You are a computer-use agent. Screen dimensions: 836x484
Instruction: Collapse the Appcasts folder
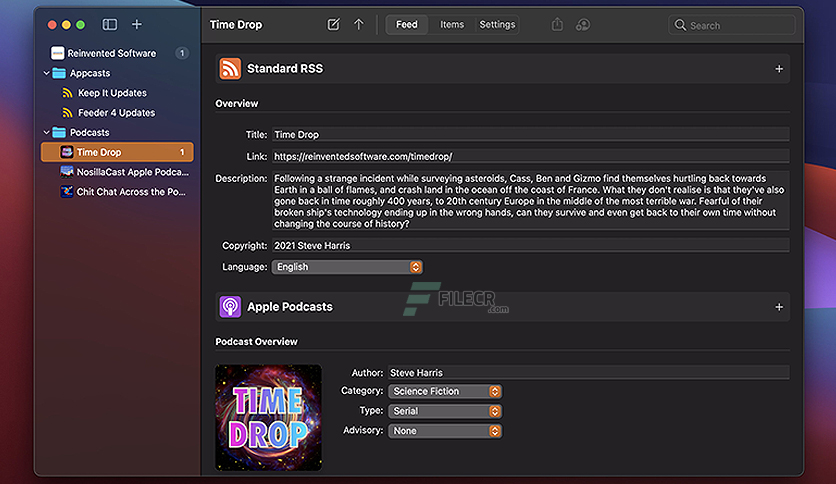point(46,73)
